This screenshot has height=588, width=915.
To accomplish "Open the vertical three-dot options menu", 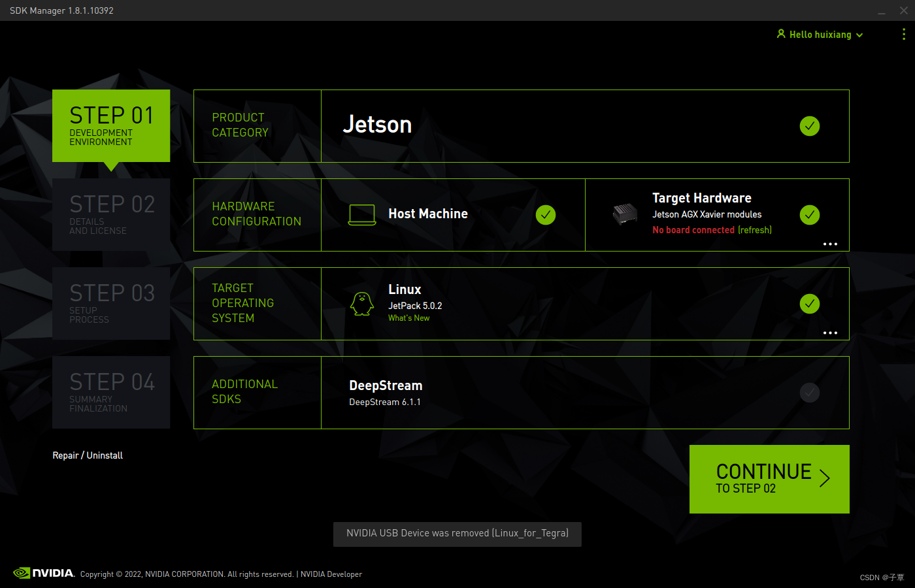I will (904, 34).
